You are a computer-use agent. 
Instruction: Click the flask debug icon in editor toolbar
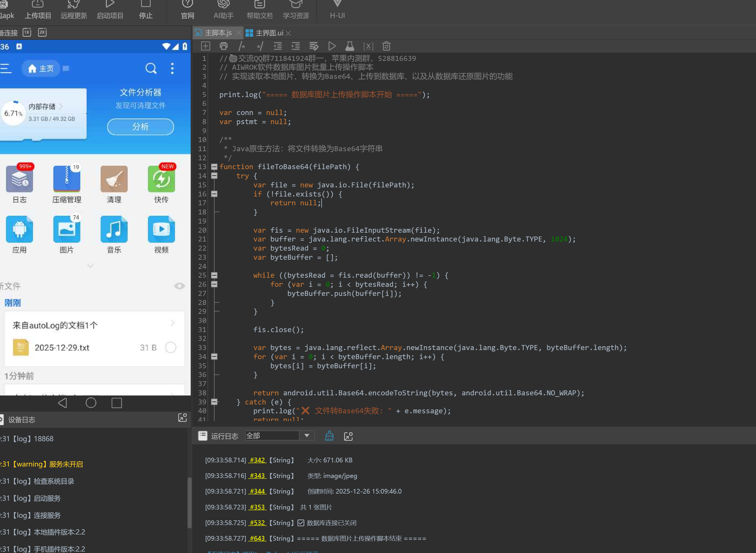point(350,46)
